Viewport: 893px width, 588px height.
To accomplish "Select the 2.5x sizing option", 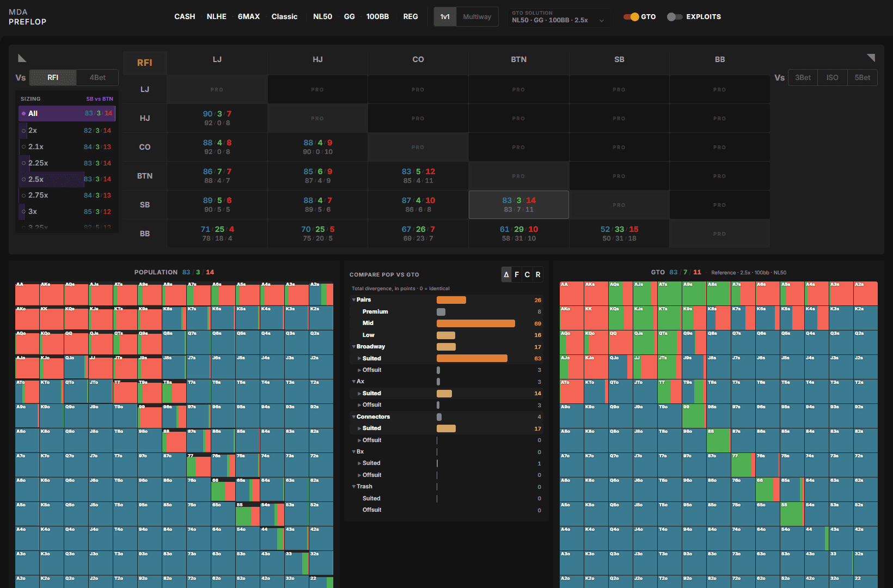I will click(67, 179).
